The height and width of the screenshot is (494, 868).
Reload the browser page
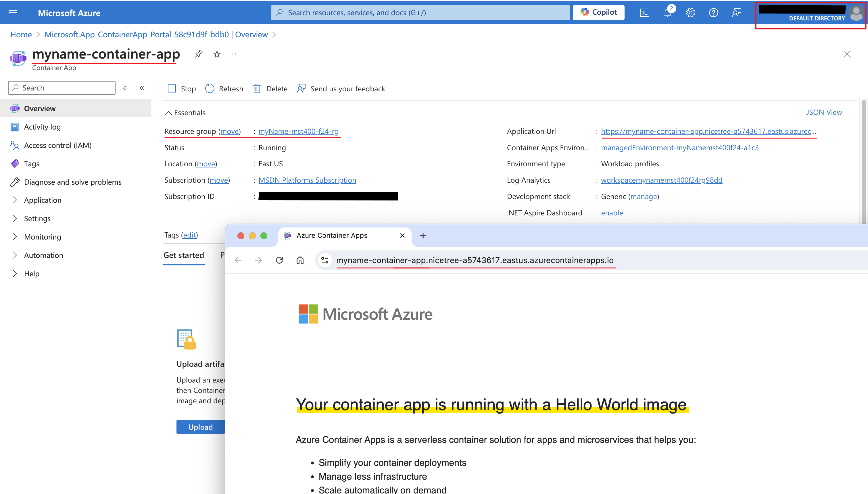pyautogui.click(x=279, y=260)
